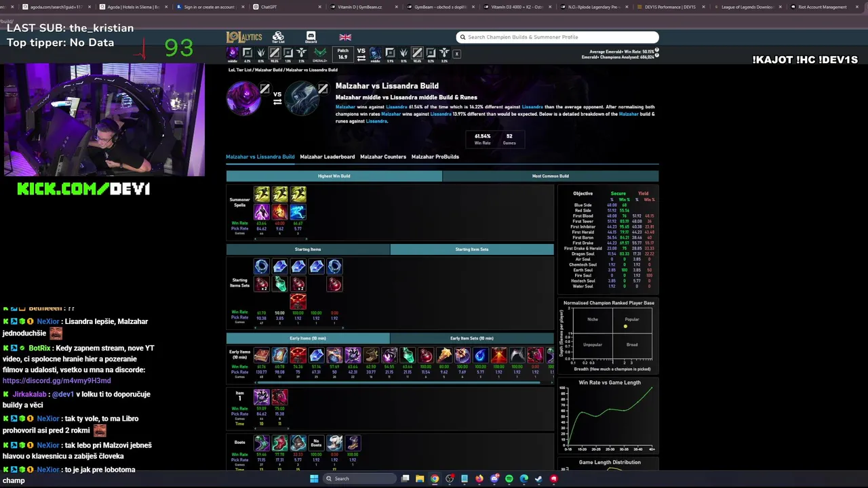Select Malzahar's top lane role icon (6.2%)
The image size is (868, 488).
click(x=248, y=53)
